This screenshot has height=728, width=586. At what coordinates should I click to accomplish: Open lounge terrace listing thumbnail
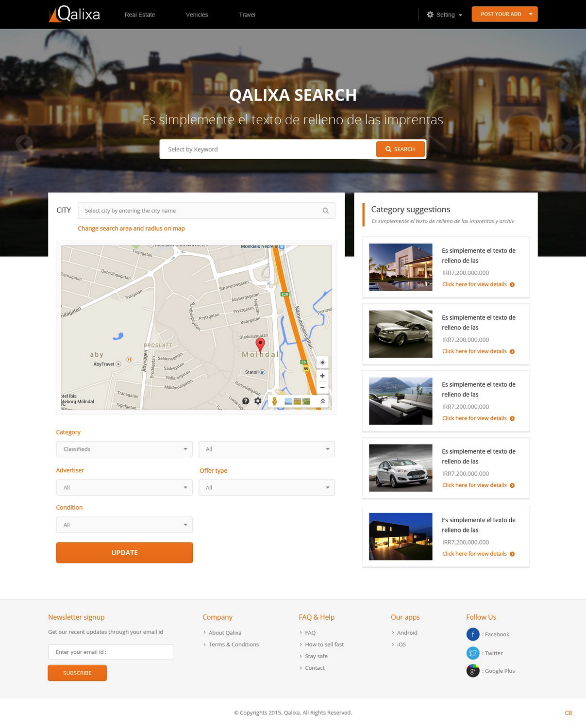(401, 401)
